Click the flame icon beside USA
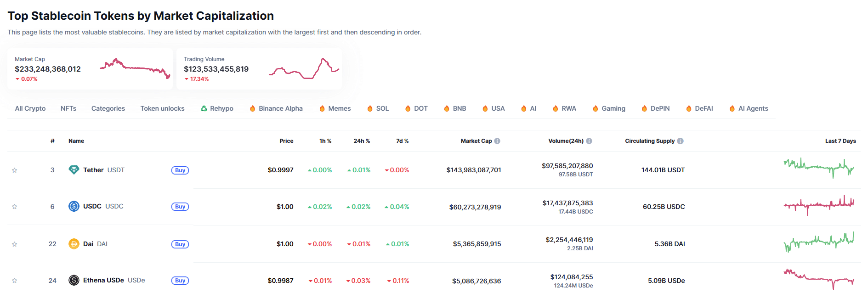868x293 pixels. (x=485, y=108)
